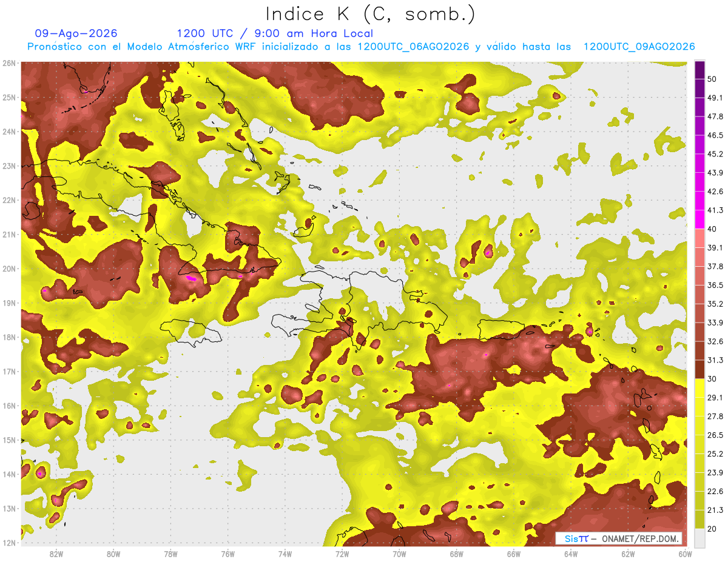Select the date text "09-Ago-2026"
The height and width of the screenshot is (562, 728).
[x=76, y=33]
